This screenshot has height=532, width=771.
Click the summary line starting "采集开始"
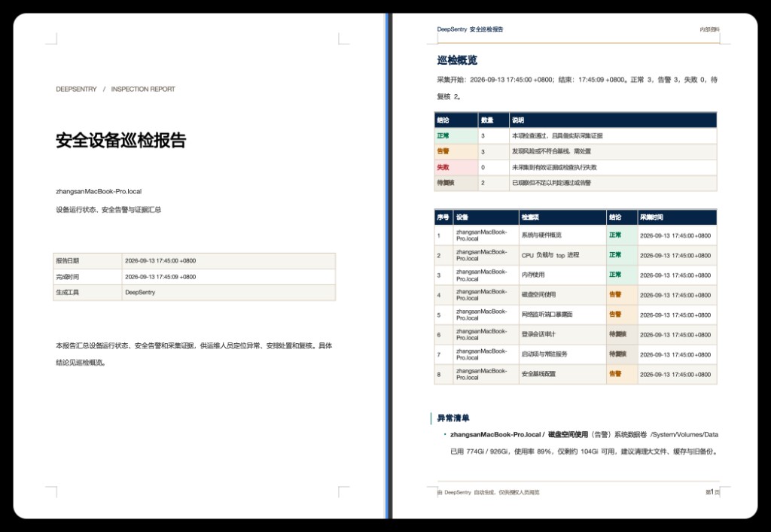(577, 88)
